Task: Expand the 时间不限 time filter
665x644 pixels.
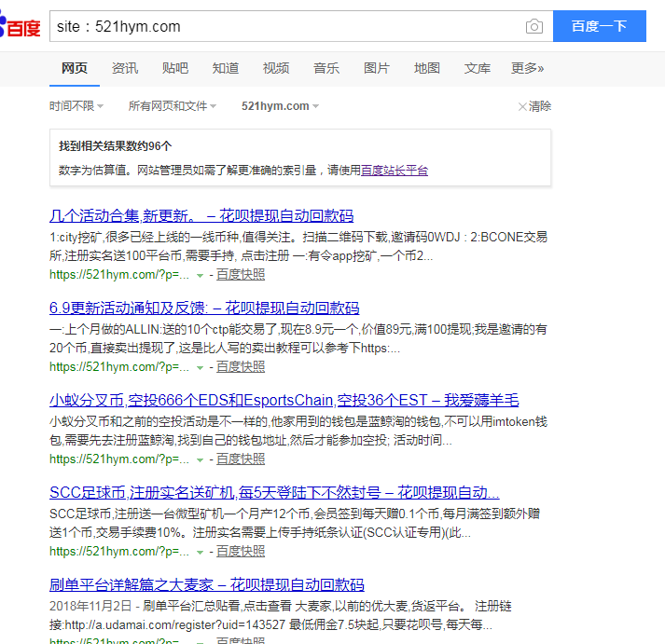Action: 76,106
